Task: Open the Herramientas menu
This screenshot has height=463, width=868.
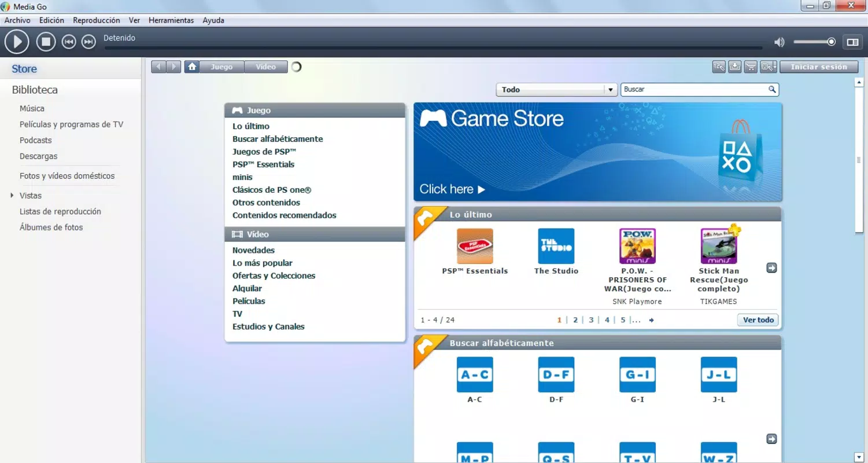Action: [x=171, y=20]
